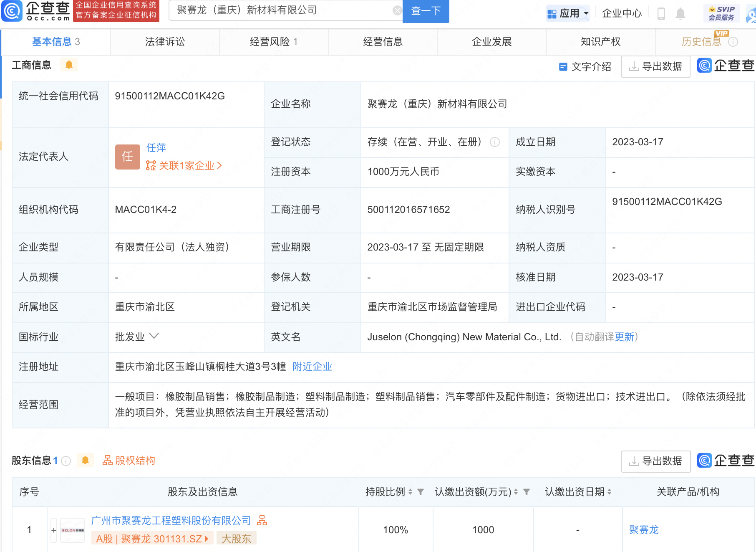This screenshot has width=756, height=552.
Task: Open A股 聚赛龙 301131.SZ stock tag
Action: tap(152, 539)
